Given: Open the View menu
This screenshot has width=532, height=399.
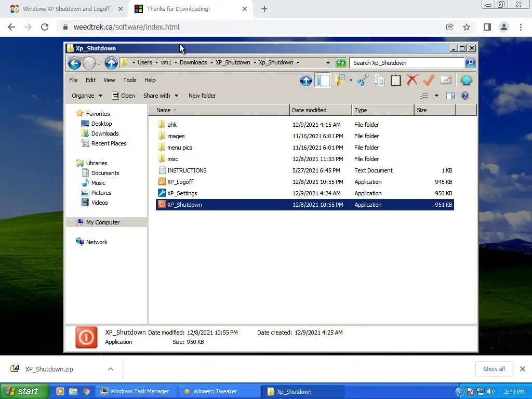Looking at the screenshot, I should pos(109,80).
